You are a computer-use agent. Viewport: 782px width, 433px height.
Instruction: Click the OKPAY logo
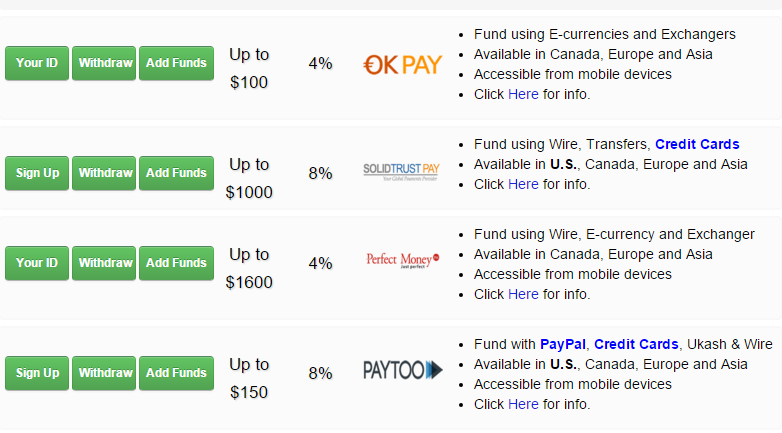(x=402, y=65)
